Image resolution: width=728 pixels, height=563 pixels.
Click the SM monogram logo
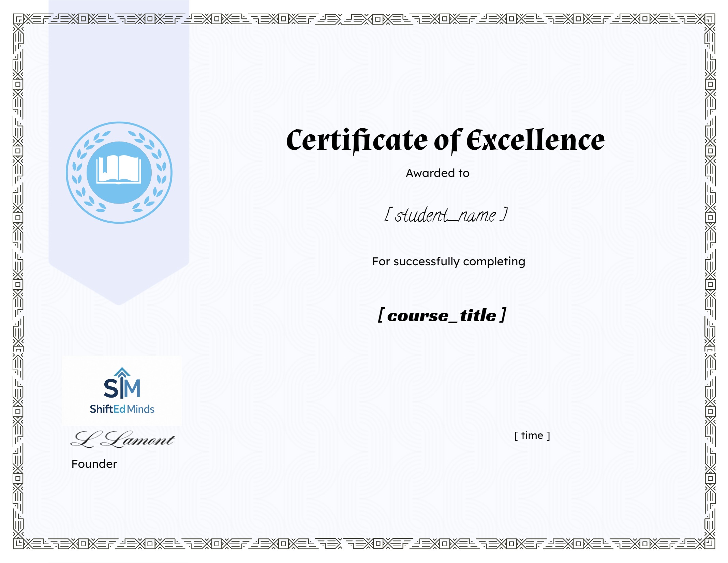coord(122,388)
